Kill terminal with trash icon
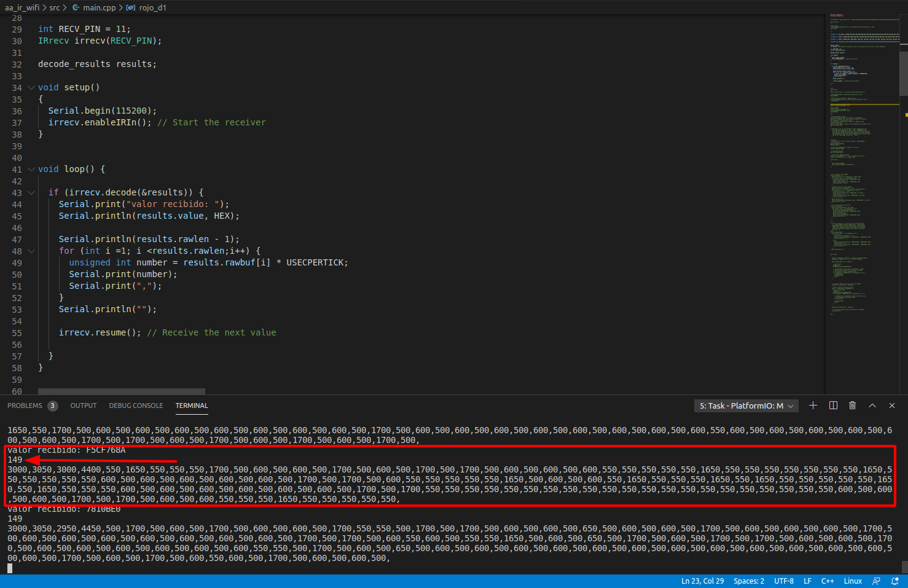Screen dimensions: 908x588 (x=852, y=406)
